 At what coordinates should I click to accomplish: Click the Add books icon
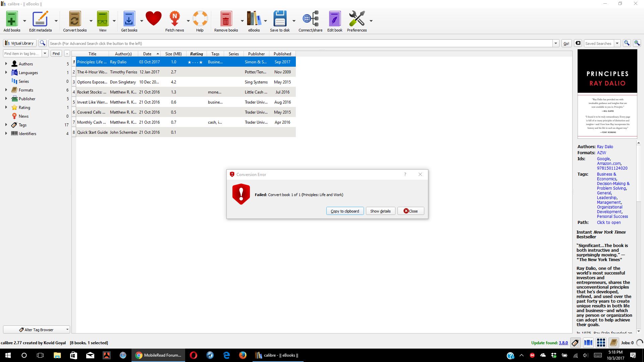12,19
